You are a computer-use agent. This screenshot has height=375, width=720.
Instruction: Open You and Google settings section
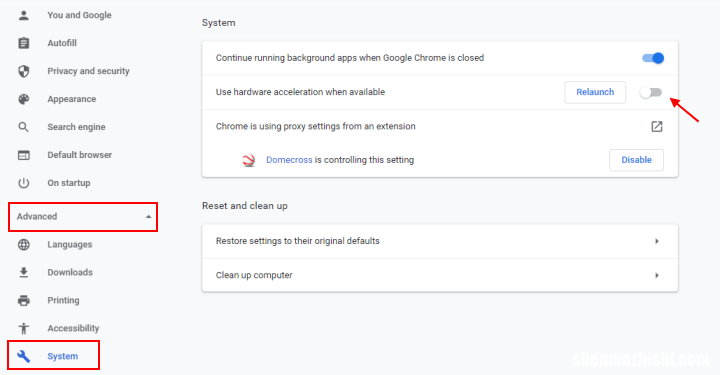point(79,15)
